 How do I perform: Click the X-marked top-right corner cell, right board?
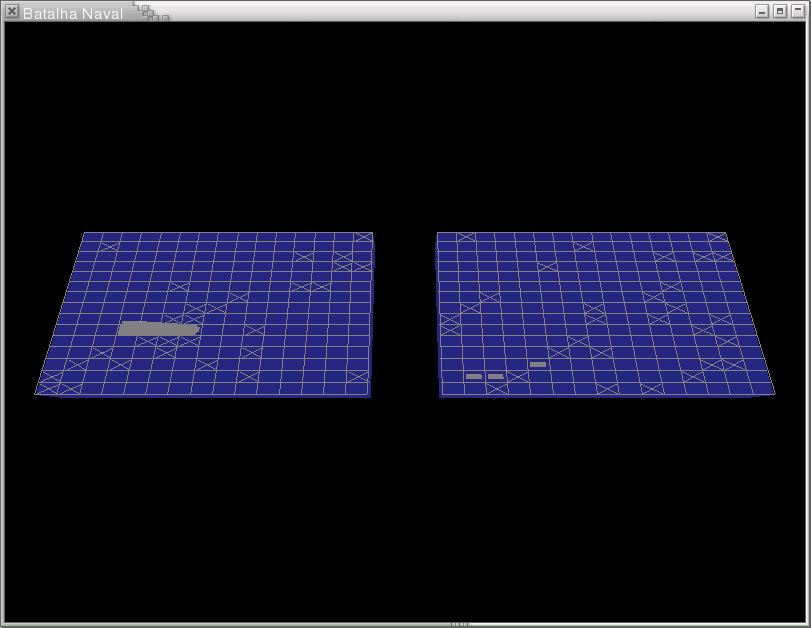tap(717, 236)
